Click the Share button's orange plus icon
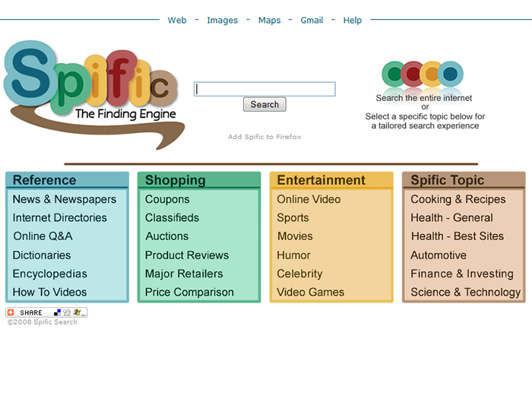The width and height of the screenshot is (532, 399). (x=11, y=312)
